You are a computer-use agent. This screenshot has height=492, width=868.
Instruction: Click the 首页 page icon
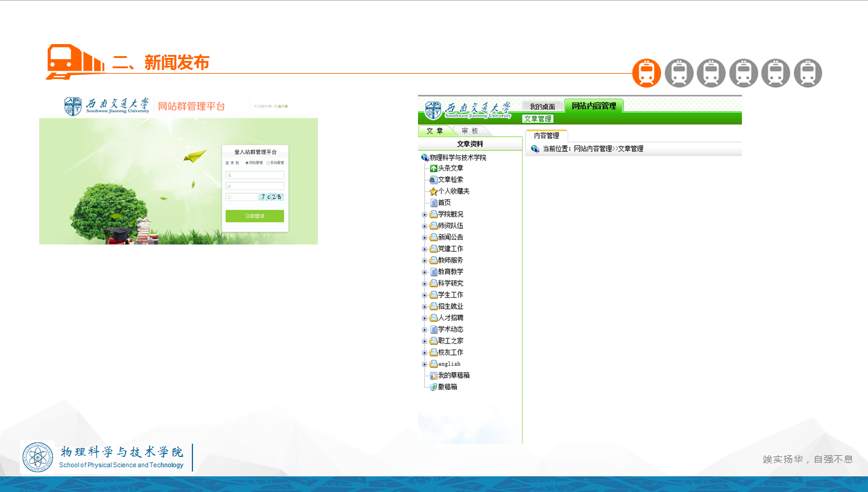(433, 203)
